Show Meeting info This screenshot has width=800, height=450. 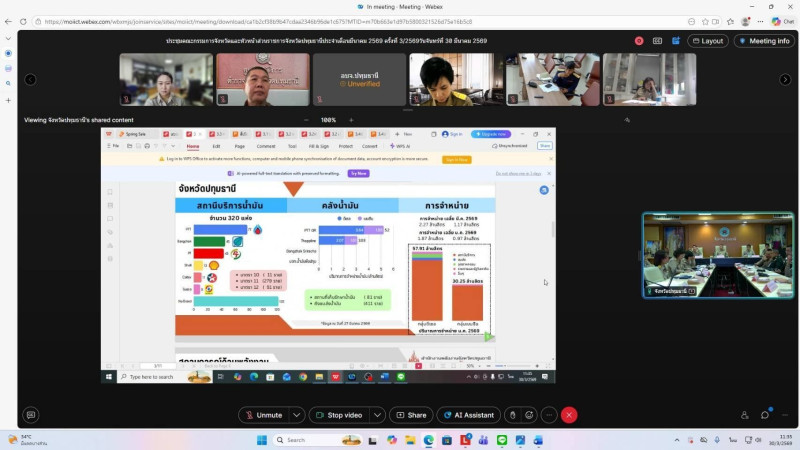click(x=765, y=41)
